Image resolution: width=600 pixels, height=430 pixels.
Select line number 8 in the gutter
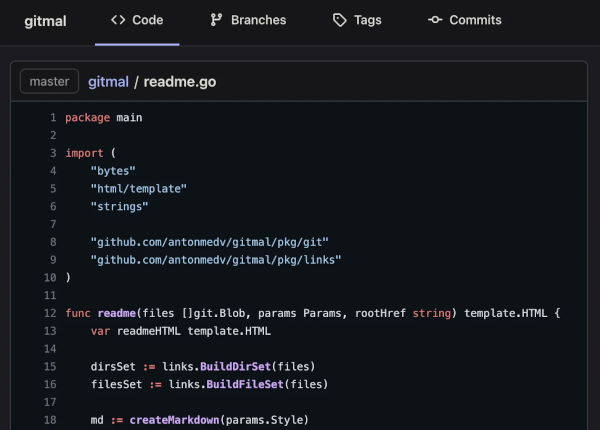pyautogui.click(x=52, y=242)
